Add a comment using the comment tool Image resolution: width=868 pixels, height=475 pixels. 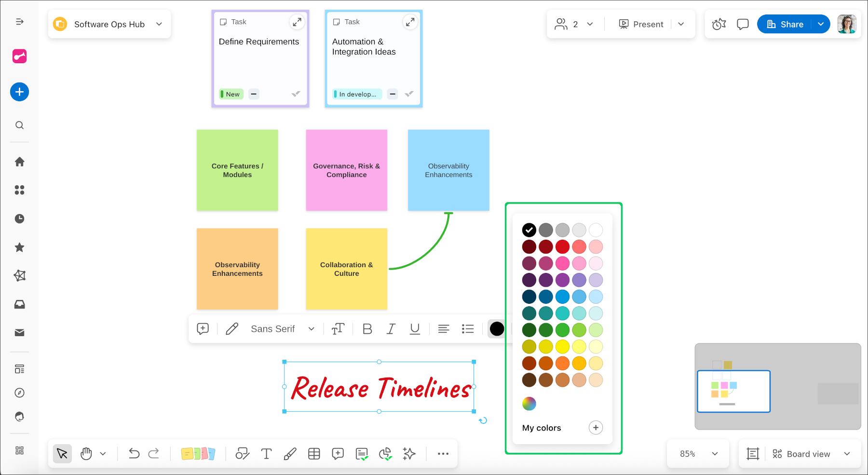click(338, 453)
